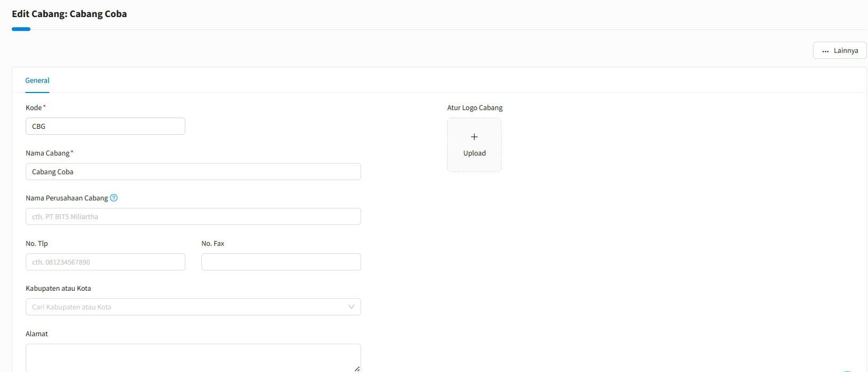Click the page title Edit Cabang: Cabang Coba
The height and width of the screenshot is (372, 868).
(x=69, y=14)
